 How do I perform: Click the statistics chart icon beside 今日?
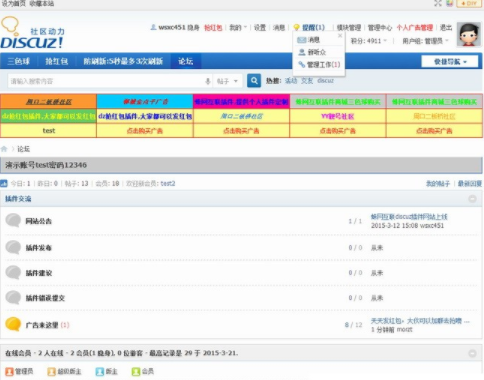(x=4, y=183)
